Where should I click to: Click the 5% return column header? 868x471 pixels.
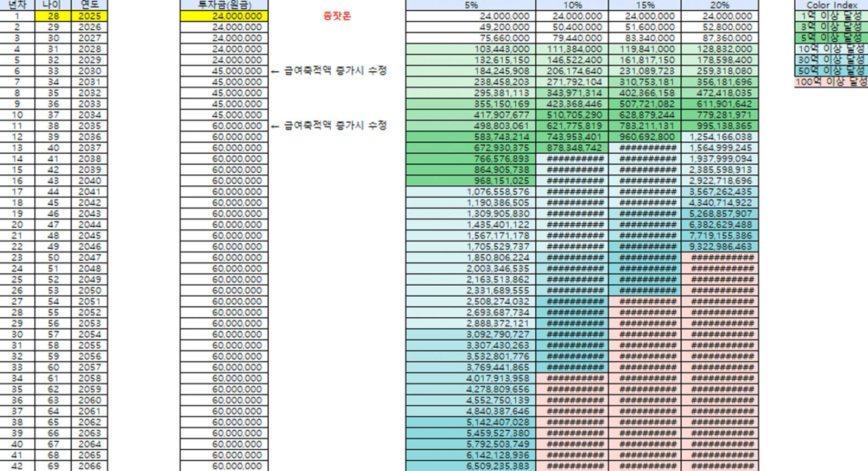(471, 5)
